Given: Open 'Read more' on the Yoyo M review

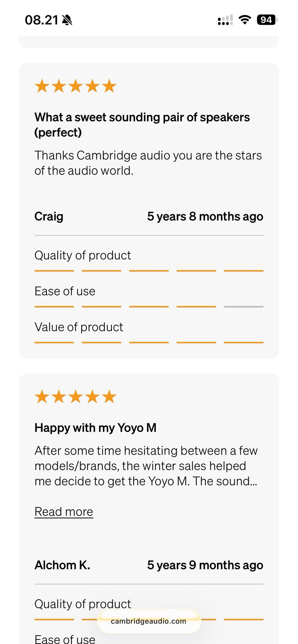Looking at the screenshot, I should (64, 512).
